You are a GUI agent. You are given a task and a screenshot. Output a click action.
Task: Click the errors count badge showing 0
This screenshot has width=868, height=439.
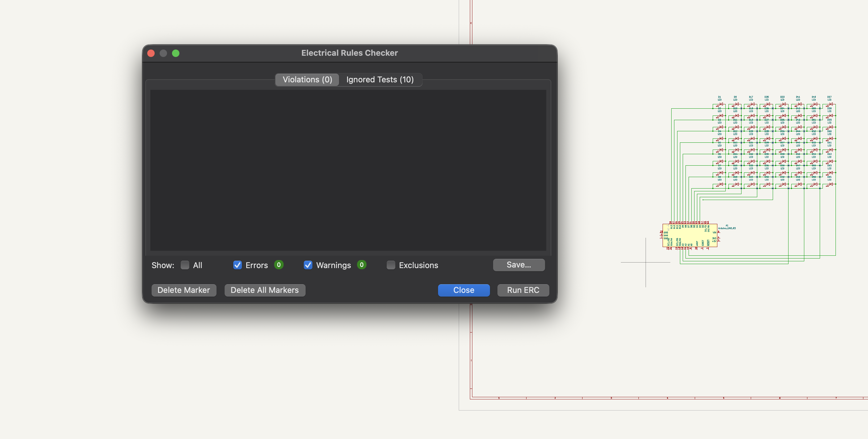pyautogui.click(x=279, y=265)
